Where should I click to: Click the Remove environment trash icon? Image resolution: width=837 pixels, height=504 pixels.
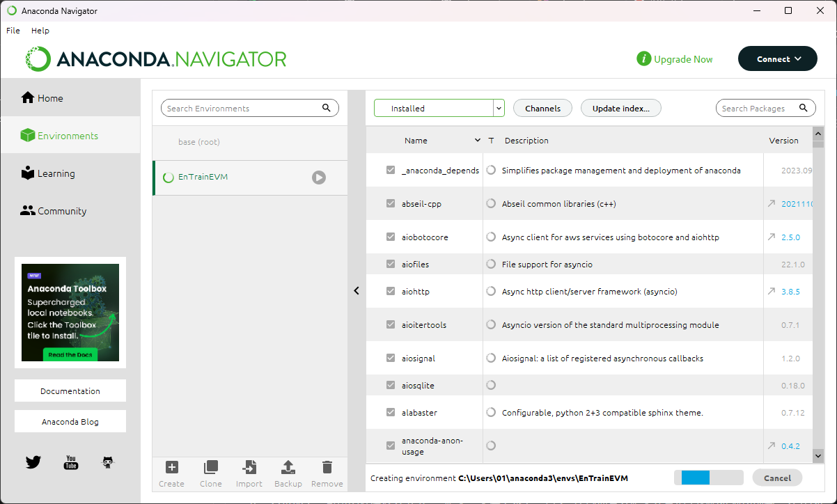coord(327,468)
